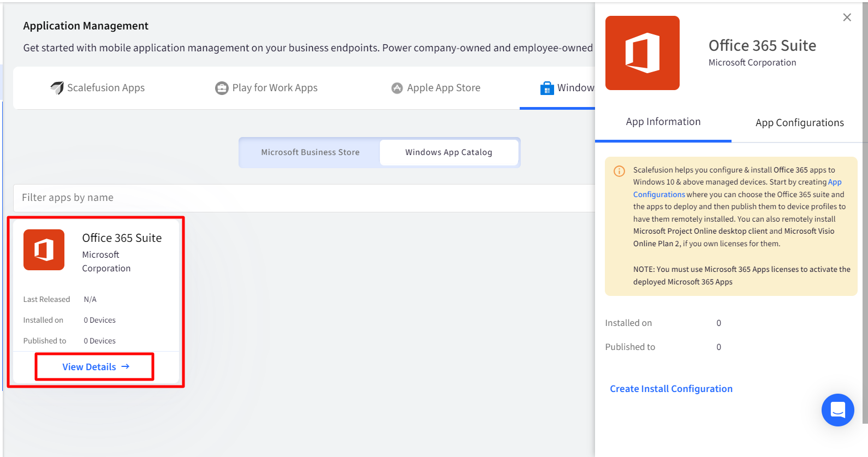Image resolution: width=868 pixels, height=457 pixels.
Task: Switch to Microsoft Business Store
Action: pos(310,152)
